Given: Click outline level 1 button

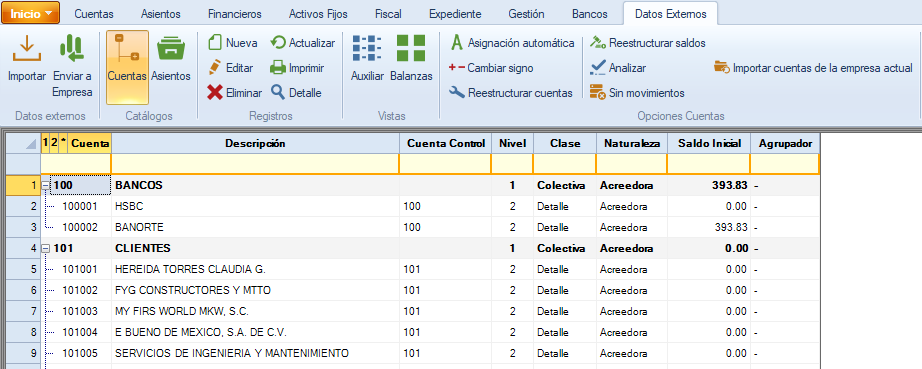Looking at the screenshot, I should [45, 143].
